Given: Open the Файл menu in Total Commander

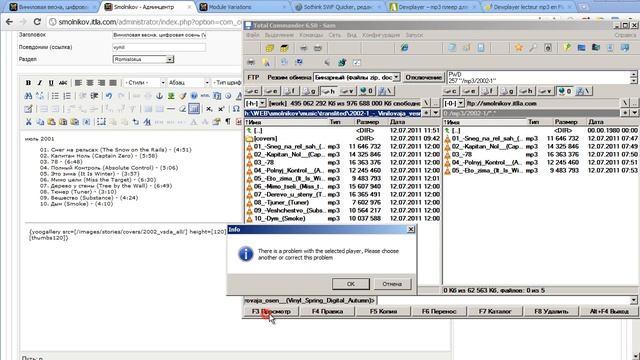Looking at the screenshot, I should pos(252,35).
